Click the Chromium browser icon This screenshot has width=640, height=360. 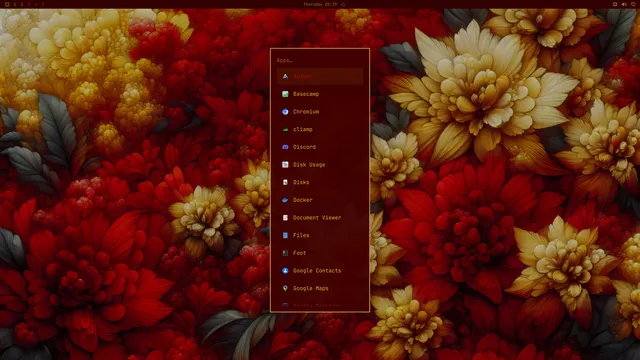tap(285, 111)
